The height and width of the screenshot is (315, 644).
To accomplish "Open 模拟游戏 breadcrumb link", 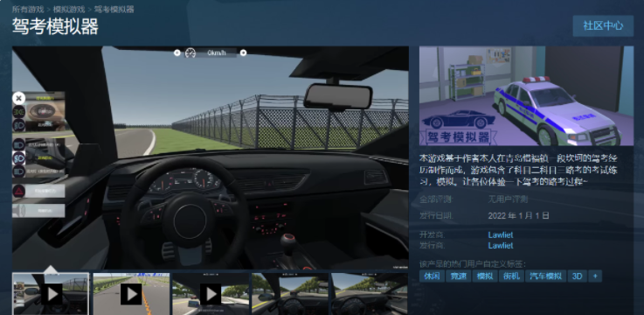I will (68, 9).
